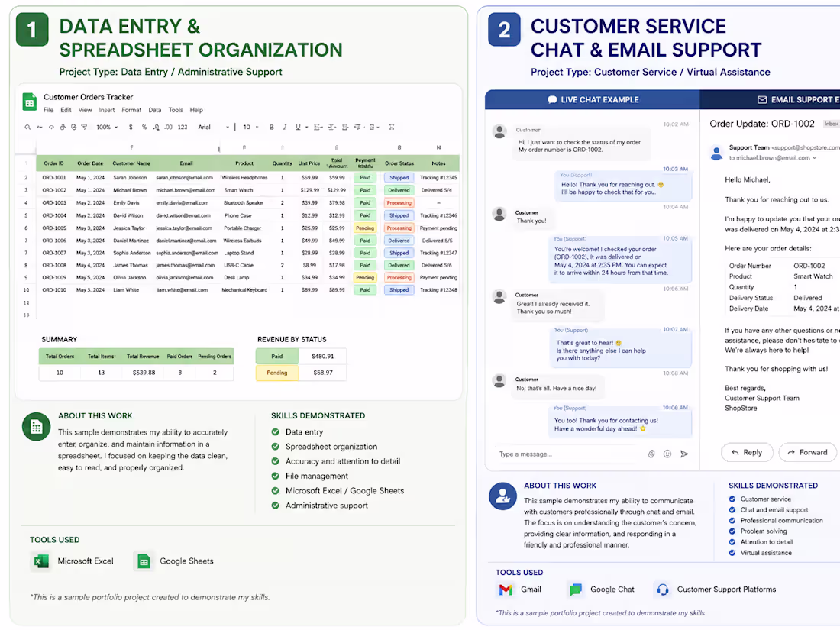The height and width of the screenshot is (630, 840).
Task: Open the Arial font dropdown
Action: [214, 128]
